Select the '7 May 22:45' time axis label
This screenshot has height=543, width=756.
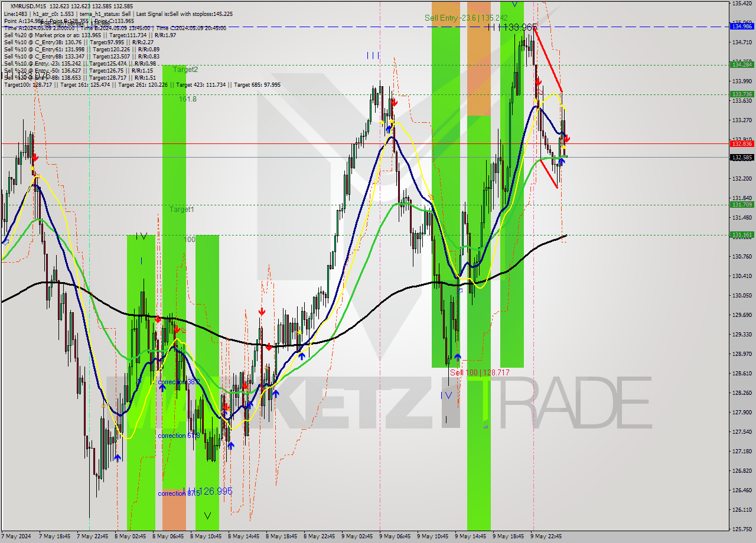coord(92,537)
